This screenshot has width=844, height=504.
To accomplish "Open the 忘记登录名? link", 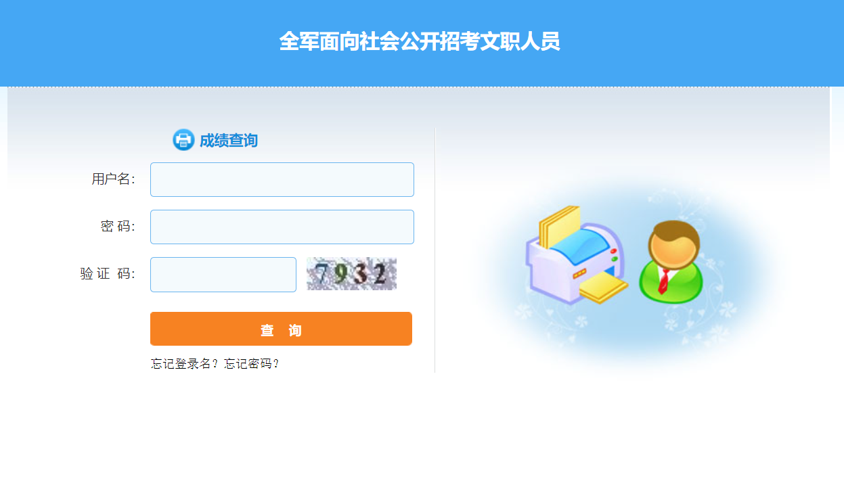I will coord(187,364).
